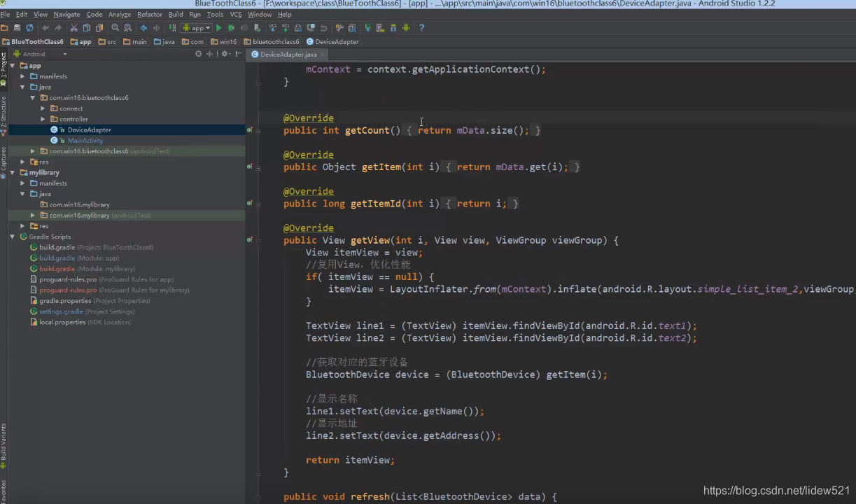
Task: Click the Find magnifier icon
Action: 115,28
